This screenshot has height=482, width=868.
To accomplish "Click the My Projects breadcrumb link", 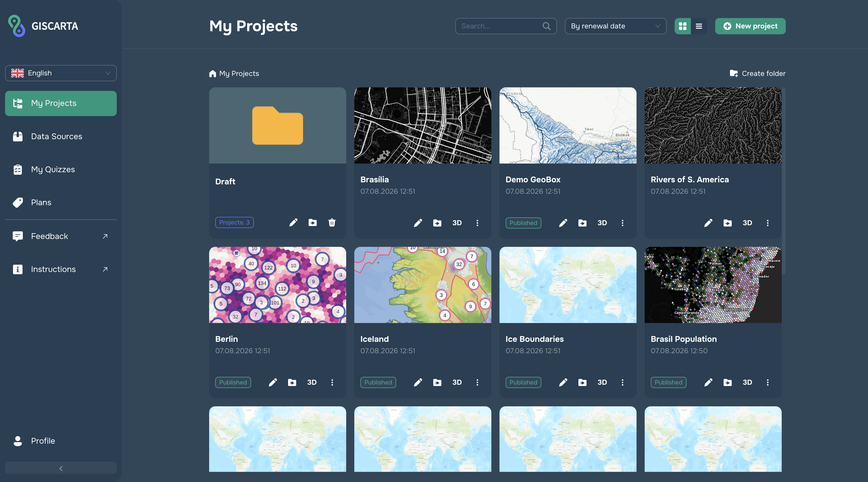I will point(234,73).
